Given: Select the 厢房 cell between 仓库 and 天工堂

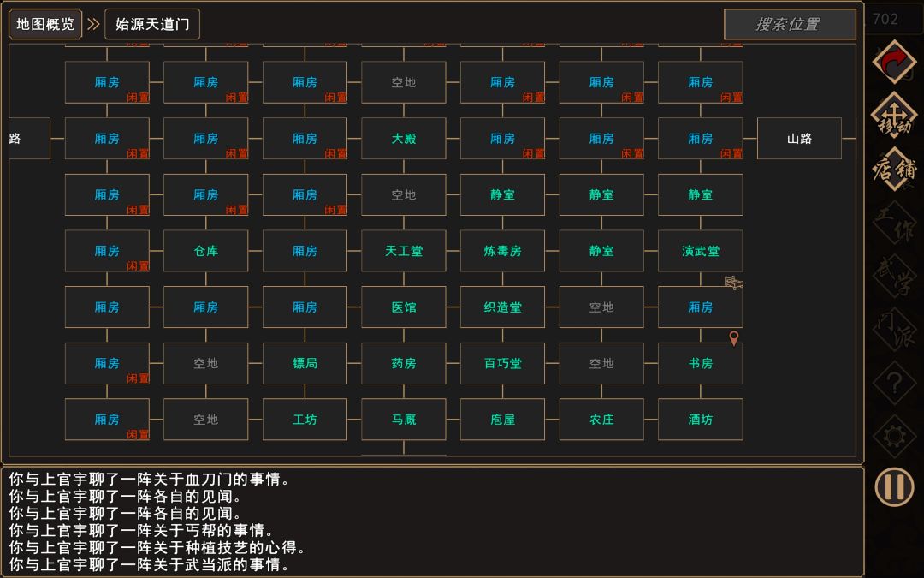Looking at the screenshot, I should [x=305, y=251].
